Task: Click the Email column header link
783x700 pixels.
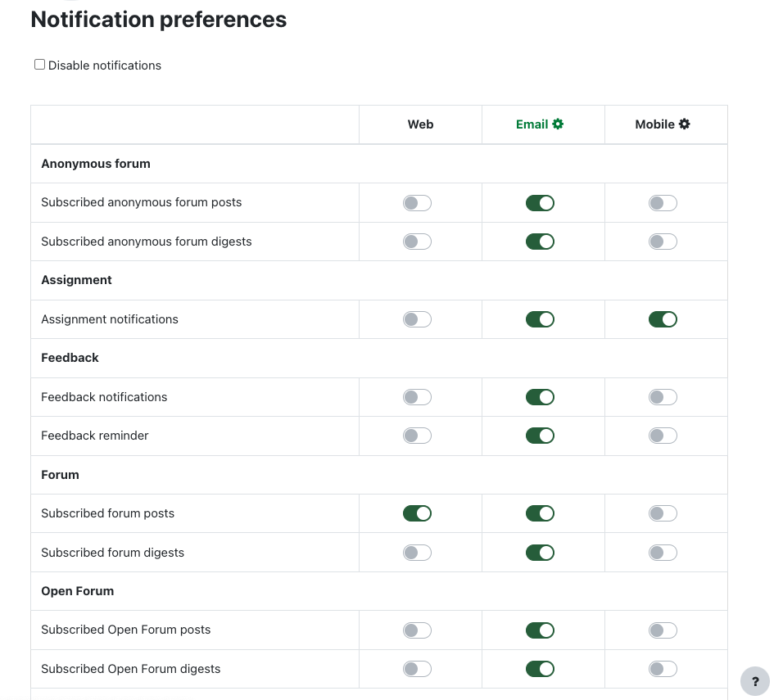Action: point(532,124)
